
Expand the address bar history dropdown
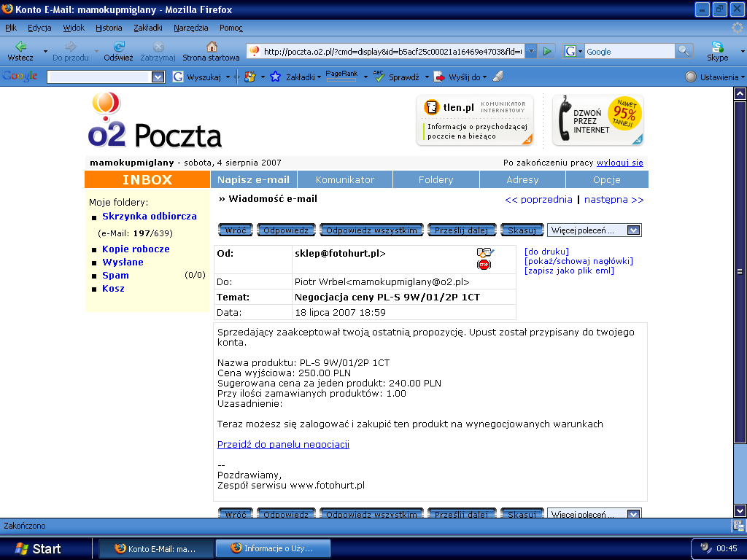531,51
